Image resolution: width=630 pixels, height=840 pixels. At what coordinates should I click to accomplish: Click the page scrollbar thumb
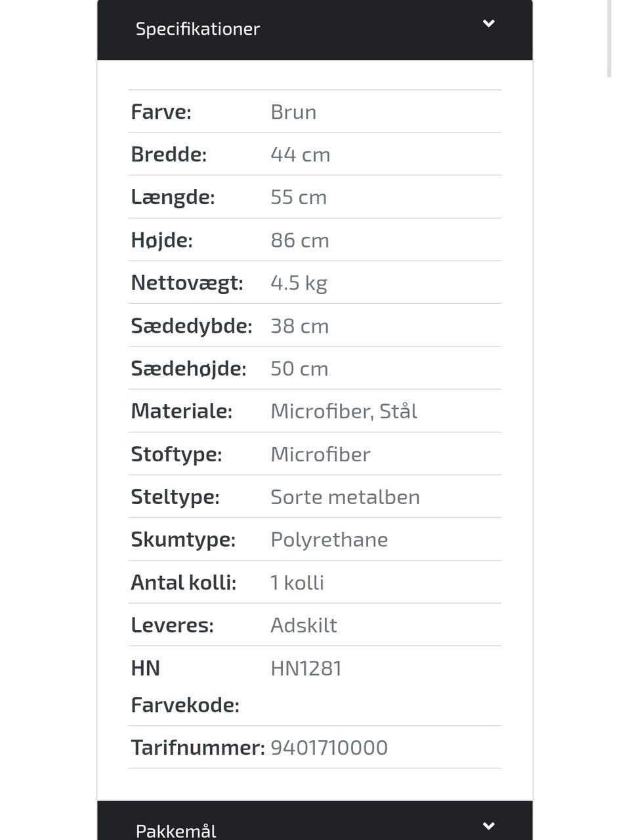(x=610, y=38)
